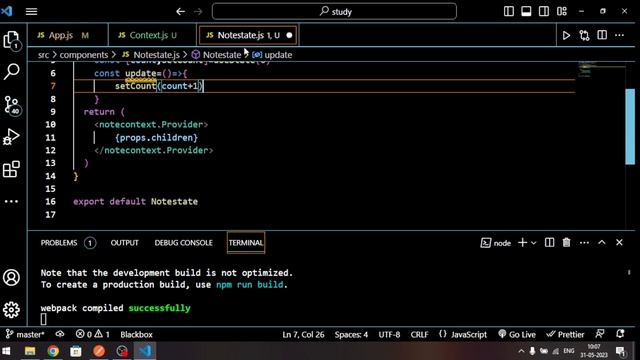Go forward with the right arrow

click(x=198, y=11)
